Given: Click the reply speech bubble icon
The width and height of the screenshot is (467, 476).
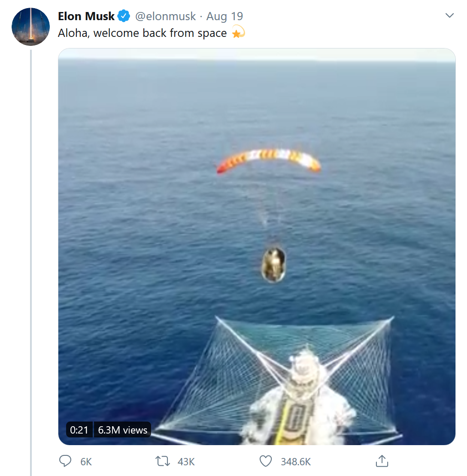Looking at the screenshot, I should click(65, 461).
